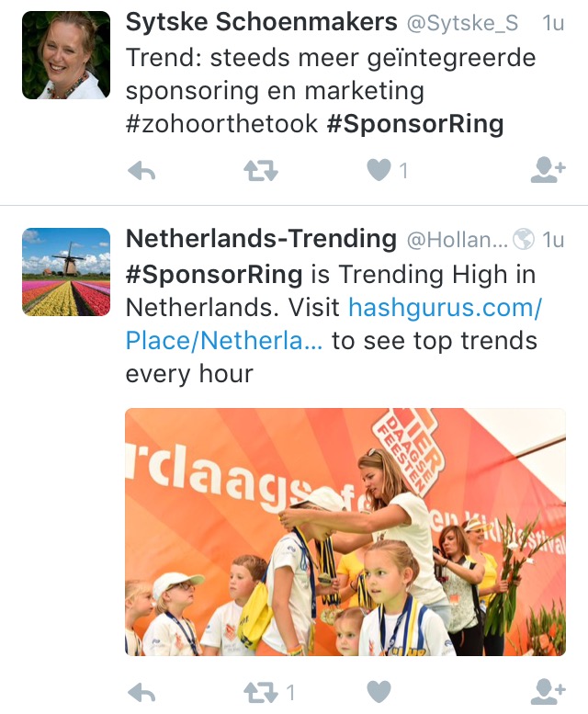Open Netherlands-Trending windmill avatar

pos(65,272)
